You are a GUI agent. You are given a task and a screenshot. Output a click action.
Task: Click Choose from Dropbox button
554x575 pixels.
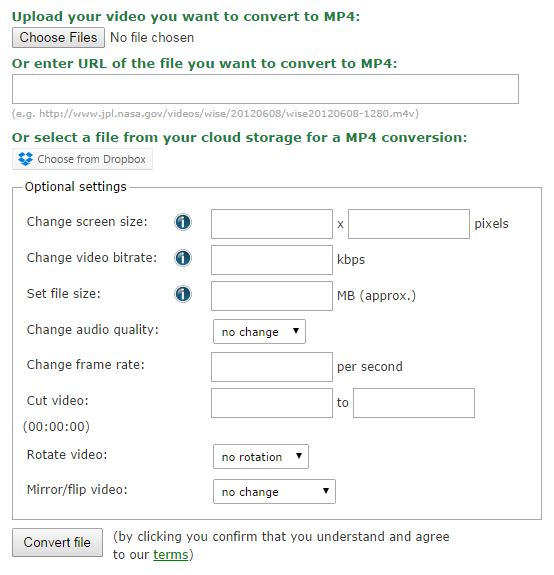coord(82,159)
